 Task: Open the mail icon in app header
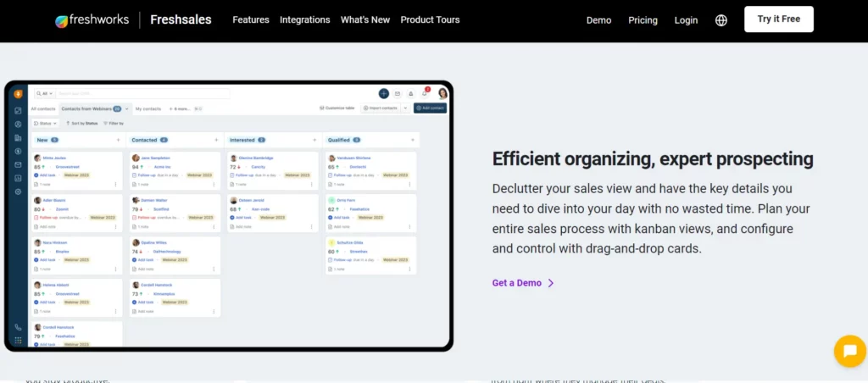point(397,93)
